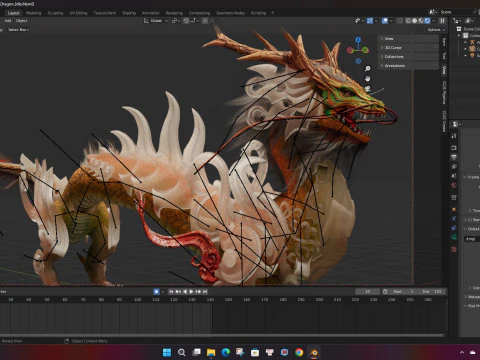Toggle X-ray mode in viewport header
Viewport: 480px width, 360px height.
(400, 21)
